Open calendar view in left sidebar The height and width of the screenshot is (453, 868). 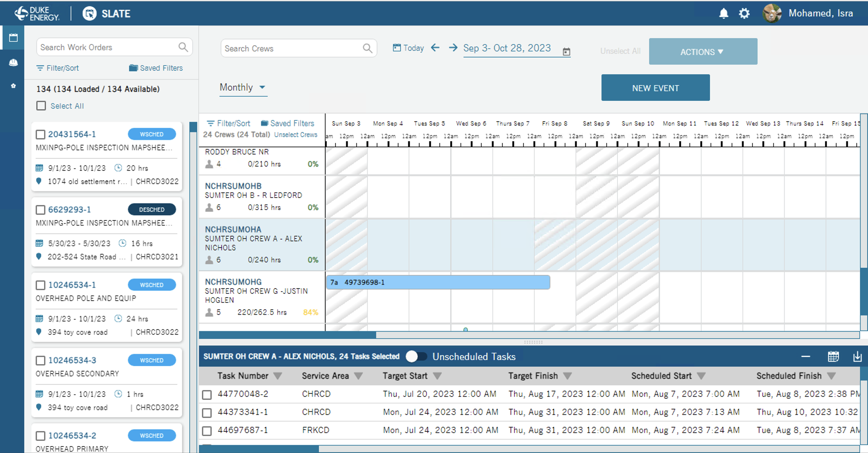tap(13, 38)
